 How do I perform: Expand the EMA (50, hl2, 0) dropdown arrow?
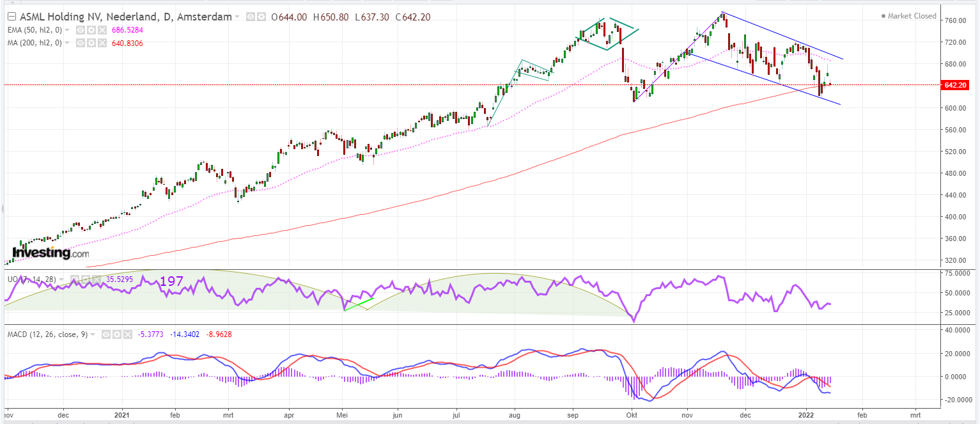pyautogui.click(x=68, y=30)
